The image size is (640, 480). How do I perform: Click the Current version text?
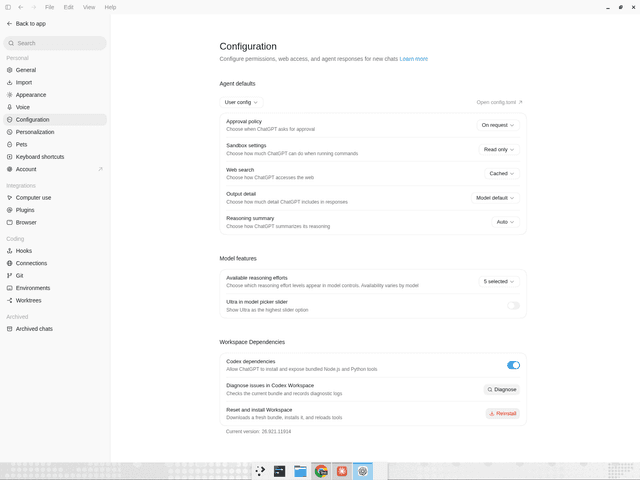click(x=258, y=432)
